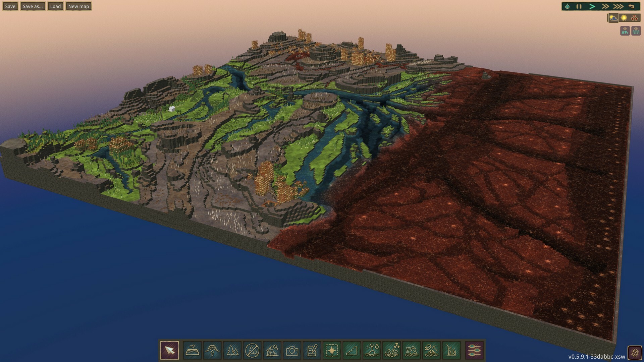This screenshot has width=644, height=362.
Task: Start a New map
Action: click(x=78, y=6)
